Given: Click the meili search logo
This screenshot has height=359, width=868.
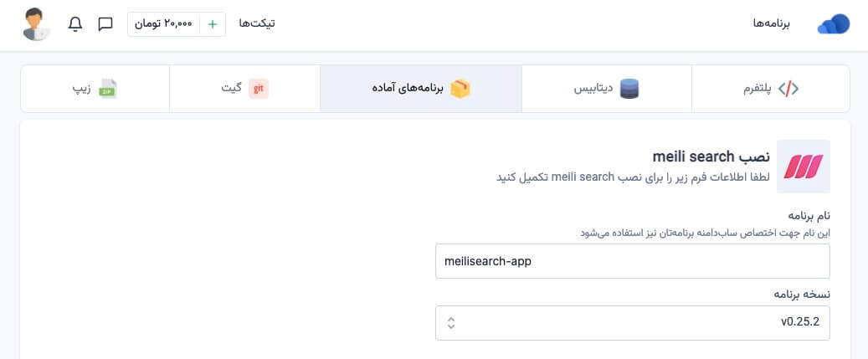Looking at the screenshot, I should coord(803,167).
